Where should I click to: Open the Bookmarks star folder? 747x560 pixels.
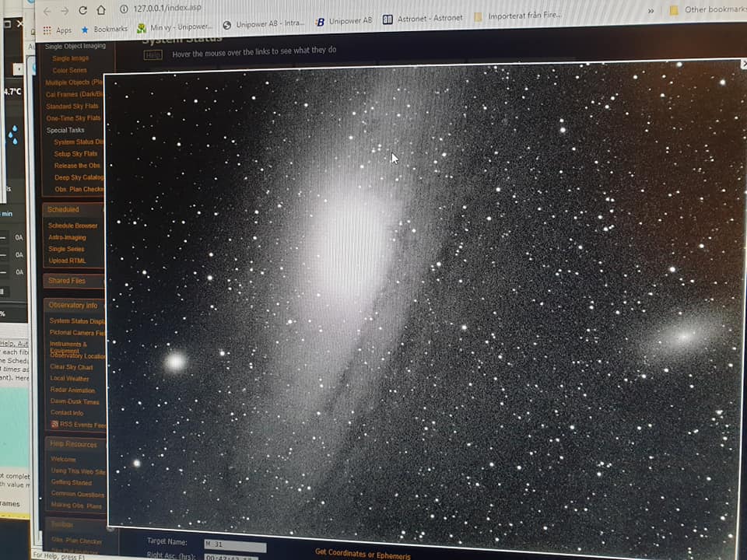point(104,30)
